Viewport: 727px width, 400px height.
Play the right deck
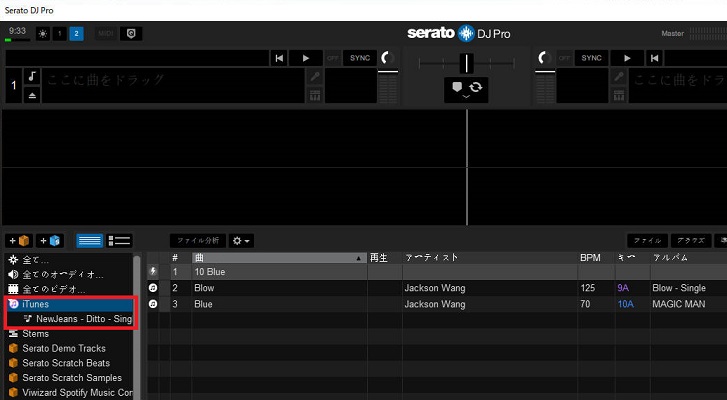[x=627, y=58]
